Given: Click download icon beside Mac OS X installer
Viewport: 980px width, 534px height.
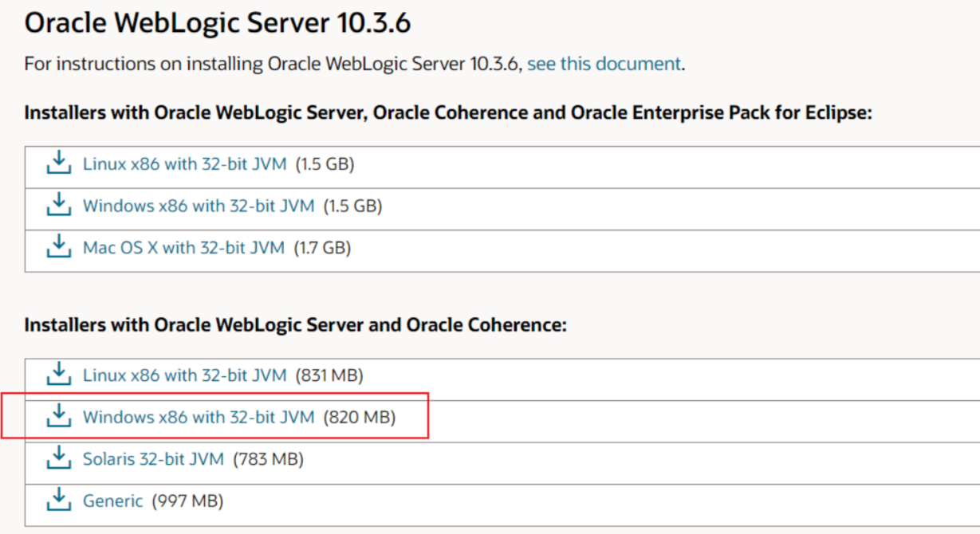Looking at the screenshot, I should pos(58,247).
